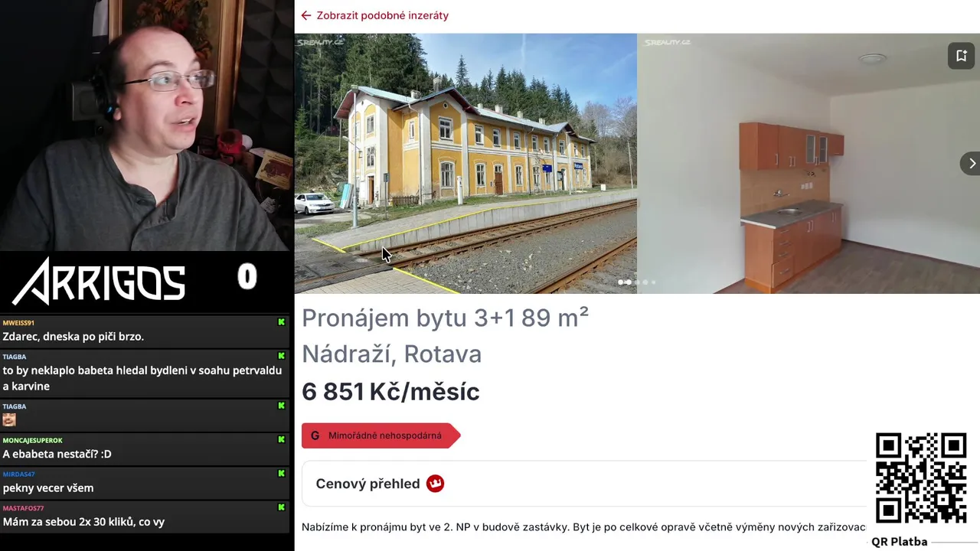Click the green badge on MASTAFOS77's message

282,507
